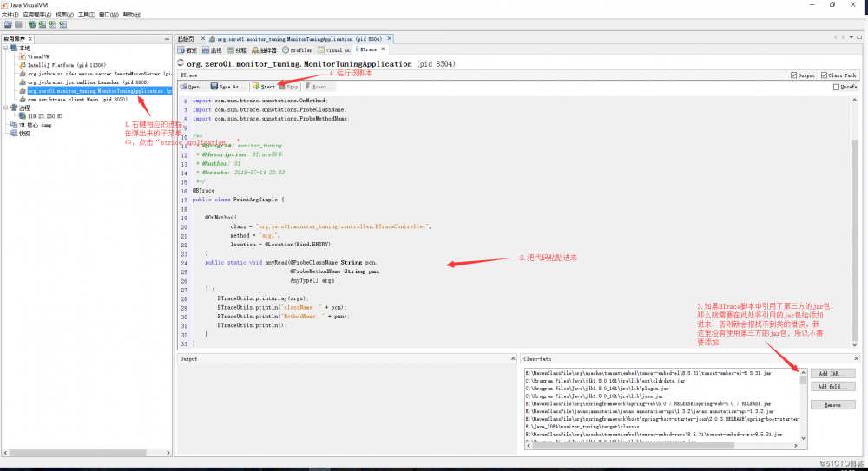Collapse the 远程 tree node
This screenshot has width=868, height=471.
pyautogui.click(x=6, y=108)
